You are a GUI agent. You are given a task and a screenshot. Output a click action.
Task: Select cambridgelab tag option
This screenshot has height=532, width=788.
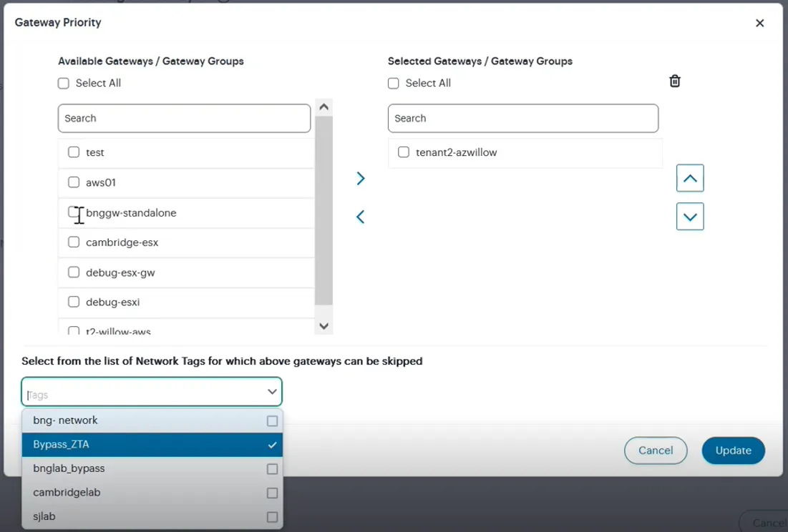(152, 493)
